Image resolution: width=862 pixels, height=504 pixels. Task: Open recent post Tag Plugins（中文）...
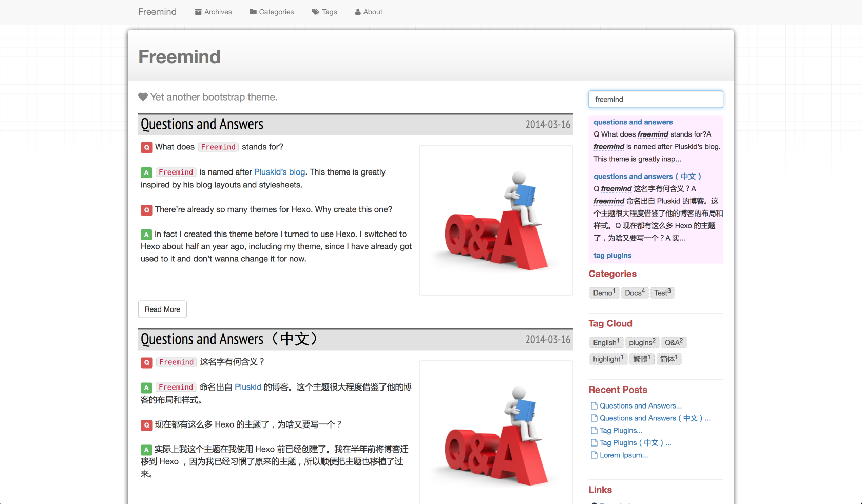[636, 443]
